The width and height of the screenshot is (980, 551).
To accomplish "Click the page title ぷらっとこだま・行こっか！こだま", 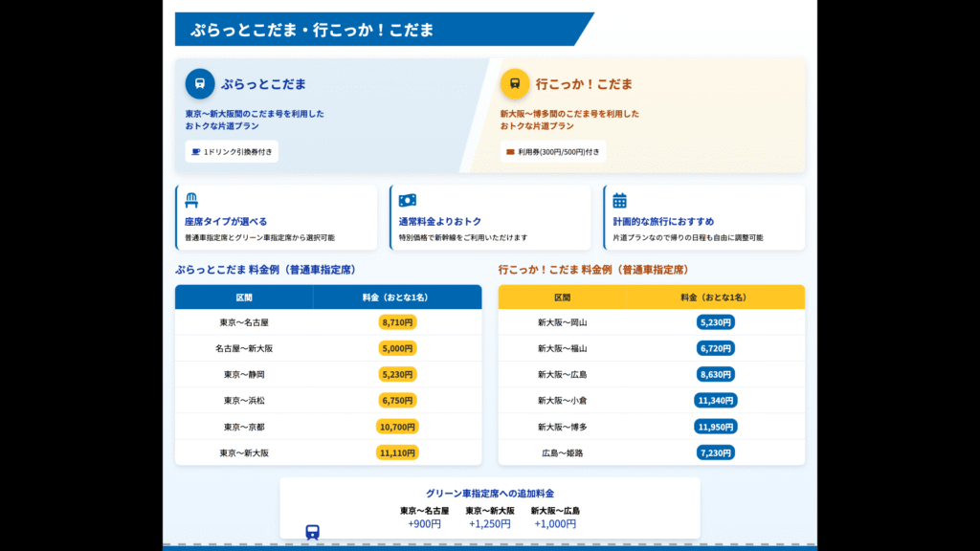I will [312, 30].
